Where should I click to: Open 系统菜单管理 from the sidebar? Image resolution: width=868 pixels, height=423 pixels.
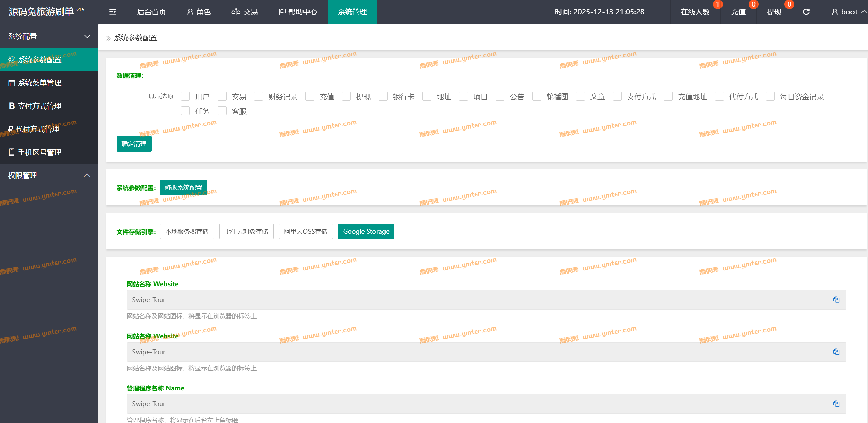(40, 83)
